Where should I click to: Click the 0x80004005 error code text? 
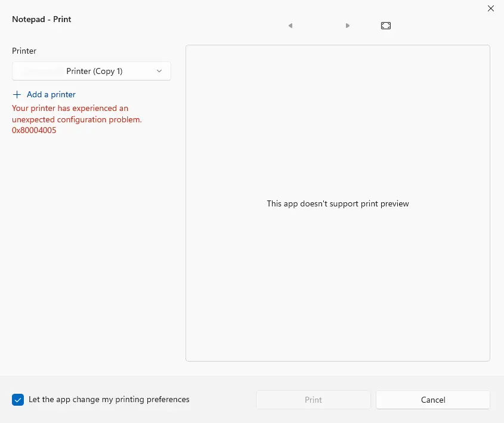34,130
